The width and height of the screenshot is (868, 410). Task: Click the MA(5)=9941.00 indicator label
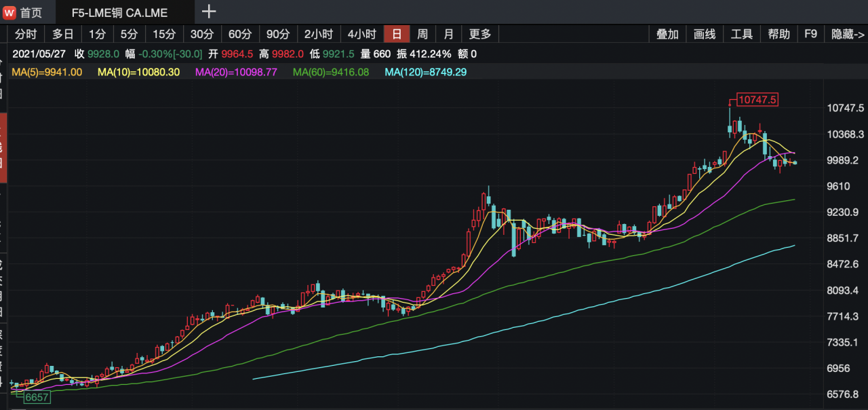[47, 72]
